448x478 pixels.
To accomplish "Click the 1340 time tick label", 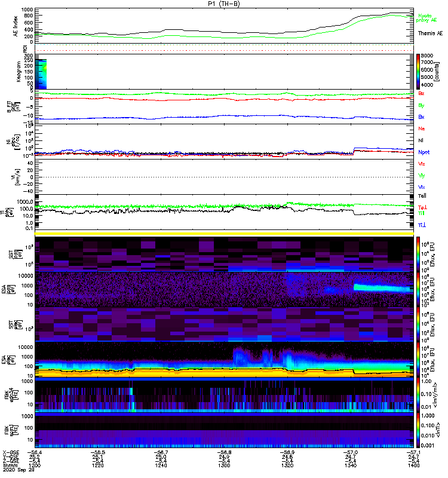I will tap(351, 465).
